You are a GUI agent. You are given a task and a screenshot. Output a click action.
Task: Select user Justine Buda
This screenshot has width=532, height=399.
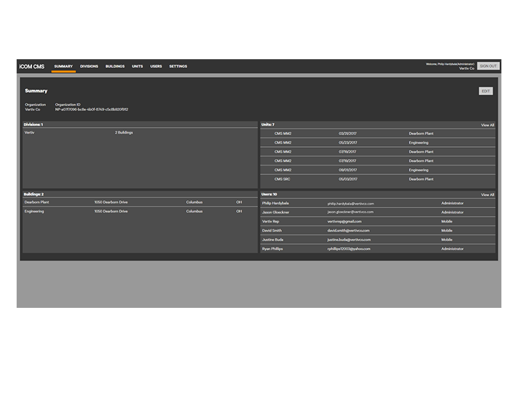click(x=378, y=240)
